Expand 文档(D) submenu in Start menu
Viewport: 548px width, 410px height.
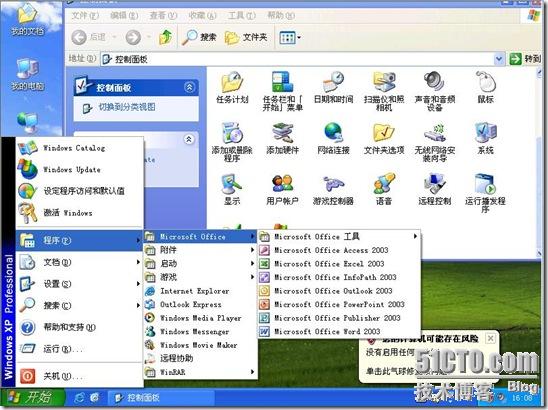pyautogui.click(x=80, y=262)
